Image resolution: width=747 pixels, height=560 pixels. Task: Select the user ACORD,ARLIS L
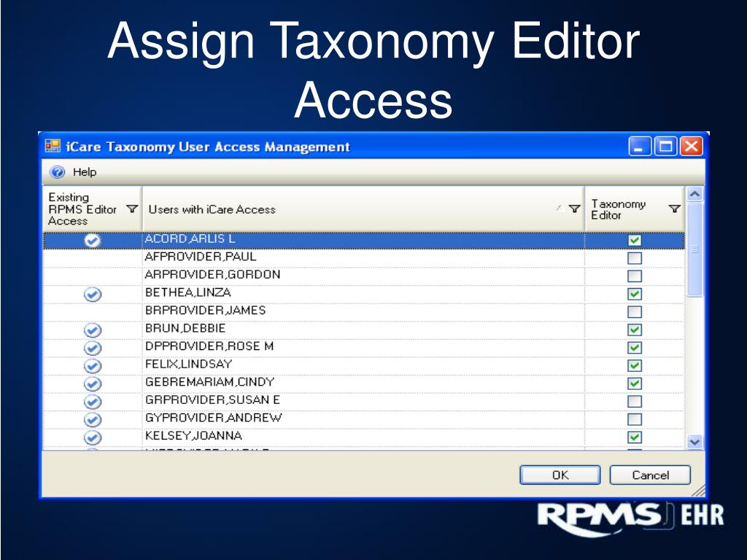(190, 238)
